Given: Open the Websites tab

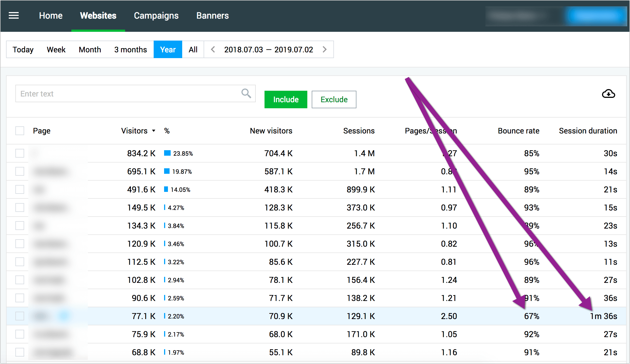Looking at the screenshot, I should tap(98, 16).
